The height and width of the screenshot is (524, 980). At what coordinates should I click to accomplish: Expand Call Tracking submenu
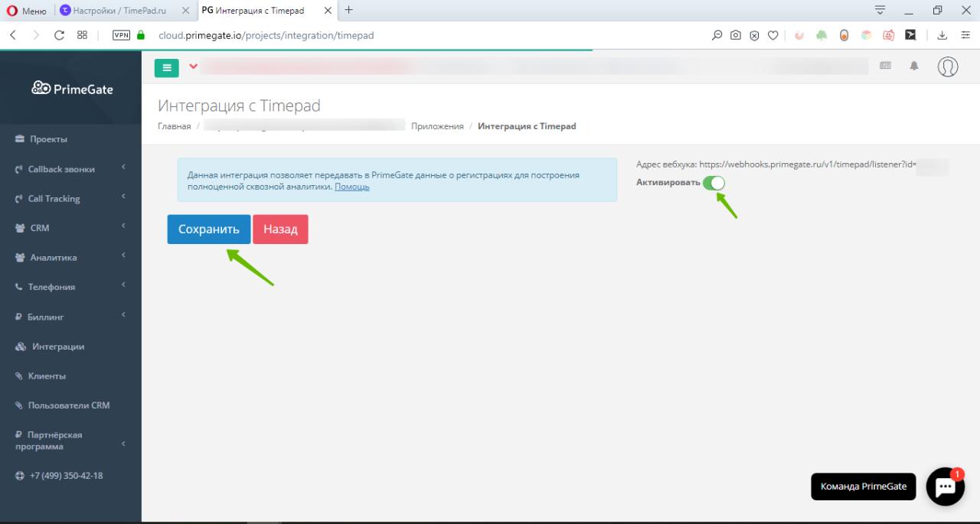pyautogui.click(x=70, y=199)
